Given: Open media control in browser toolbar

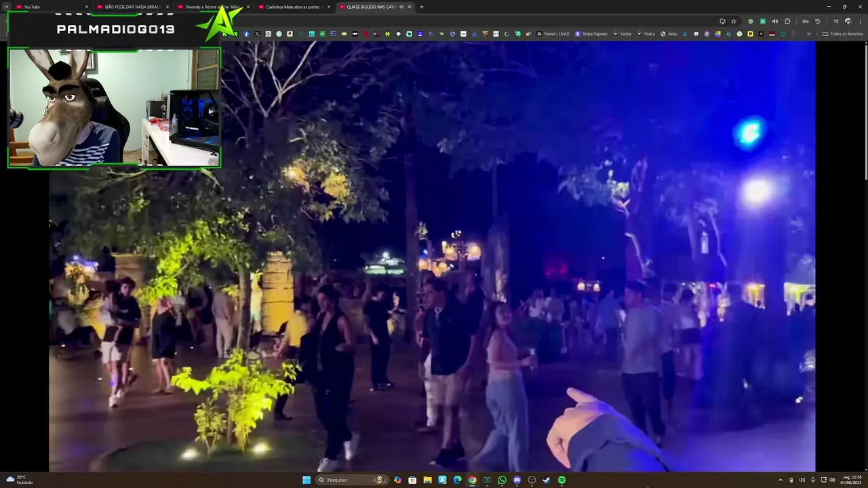Looking at the screenshot, I should click(836, 21).
